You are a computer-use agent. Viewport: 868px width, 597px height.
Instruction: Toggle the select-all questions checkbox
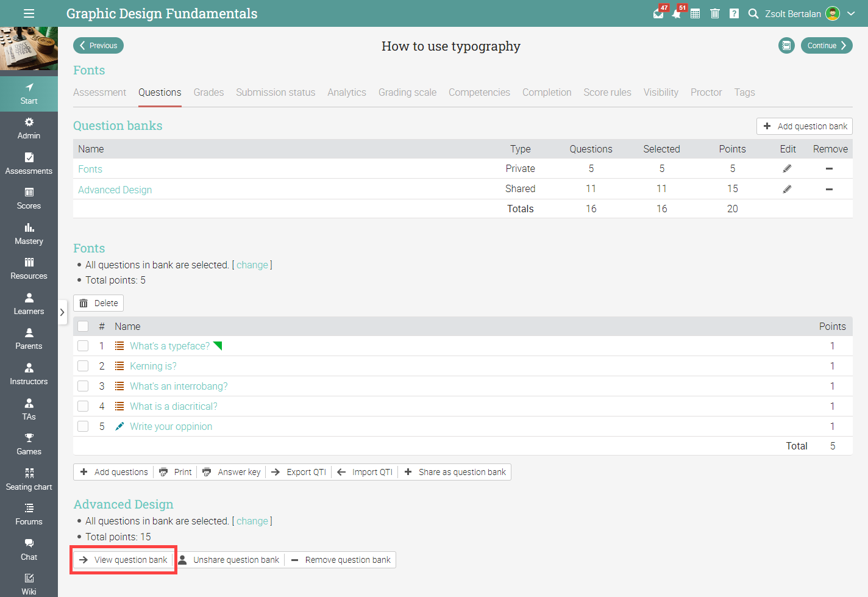click(x=83, y=326)
